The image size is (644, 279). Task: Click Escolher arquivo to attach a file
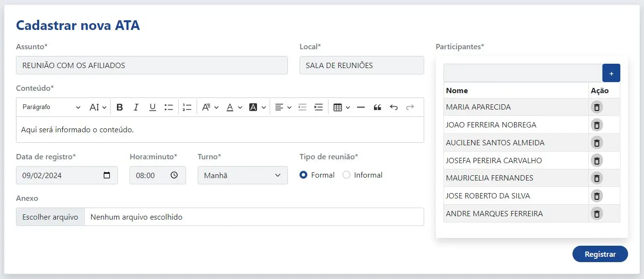[50, 217]
